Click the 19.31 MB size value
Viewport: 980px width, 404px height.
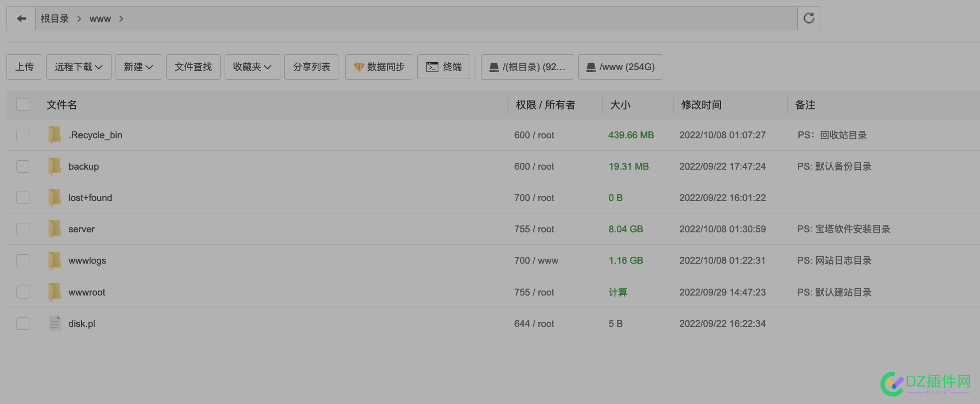(x=628, y=166)
